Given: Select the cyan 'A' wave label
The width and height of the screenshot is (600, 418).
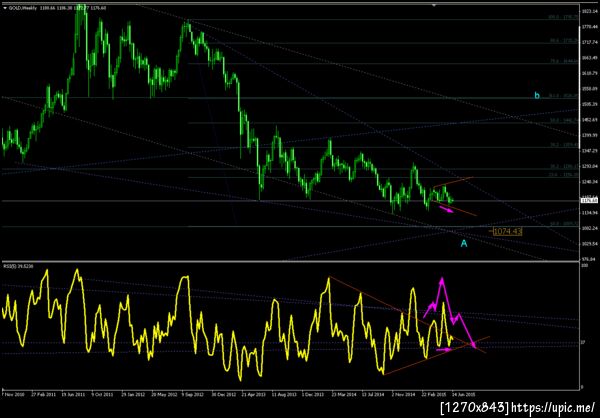Looking at the screenshot, I should (x=464, y=243).
